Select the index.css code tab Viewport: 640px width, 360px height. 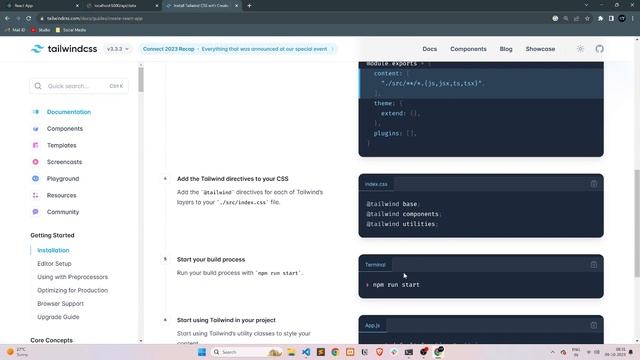[376, 184]
